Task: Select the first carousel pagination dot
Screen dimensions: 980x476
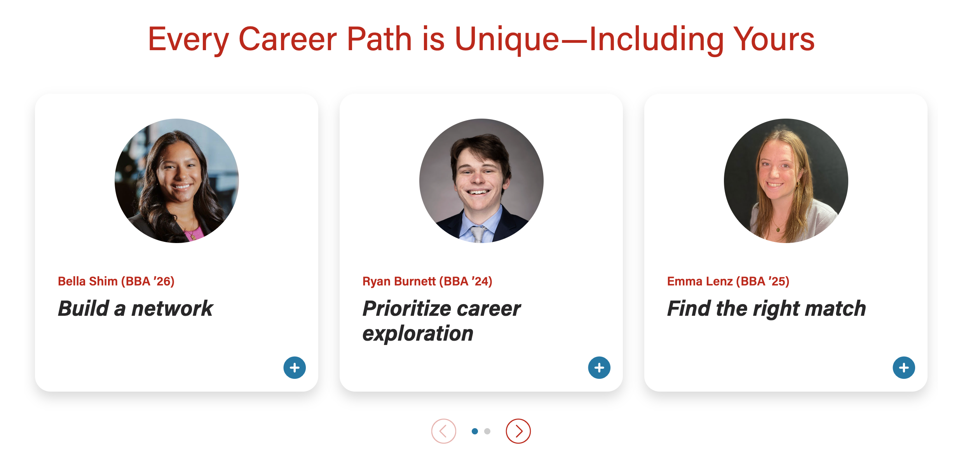Action: [x=475, y=431]
